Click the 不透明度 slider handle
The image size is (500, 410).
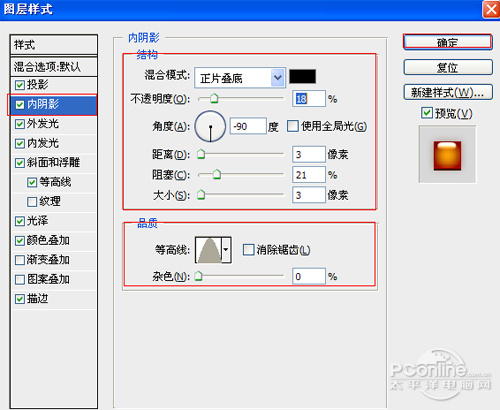[214, 98]
